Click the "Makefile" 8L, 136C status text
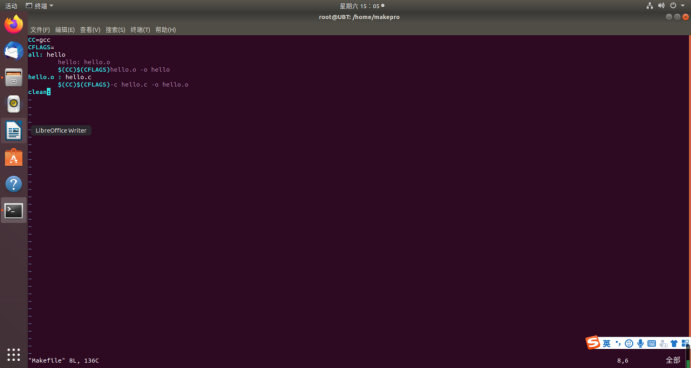 click(x=63, y=361)
